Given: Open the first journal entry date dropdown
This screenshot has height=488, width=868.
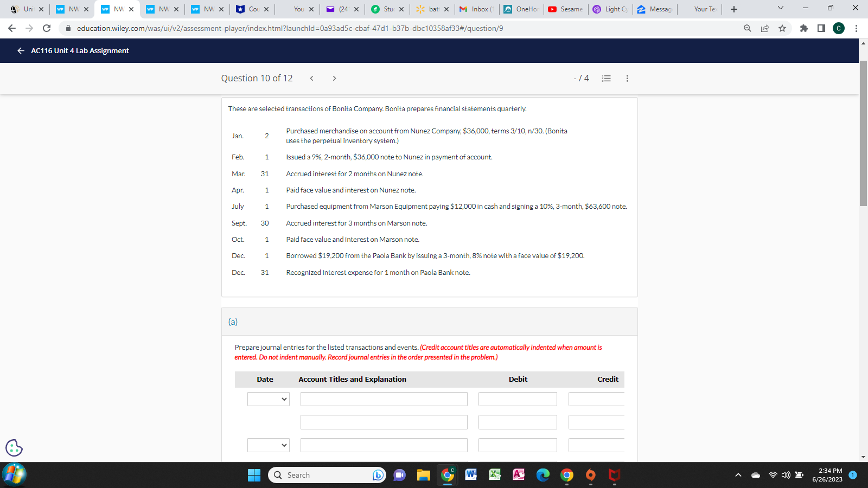Looking at the screenshot, I should click(269, 399).
